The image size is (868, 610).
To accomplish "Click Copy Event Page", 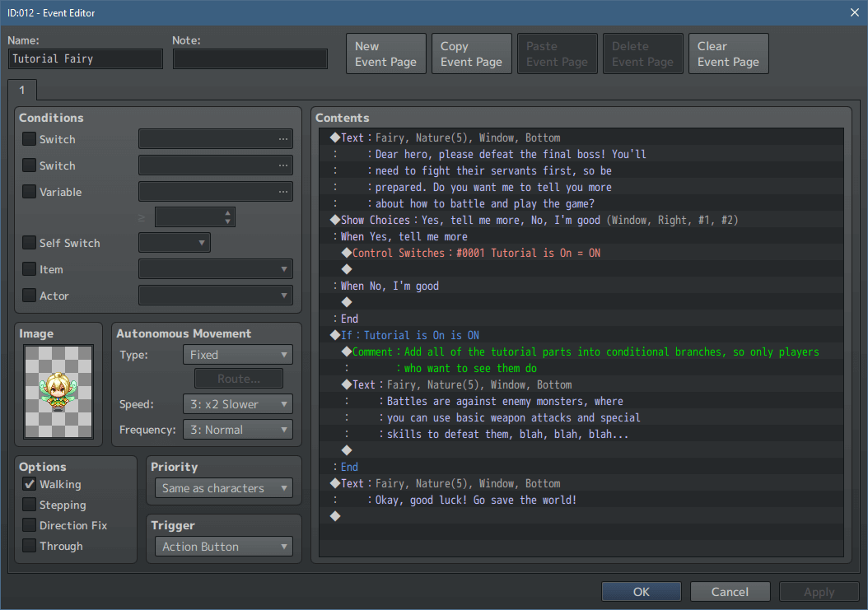I will [471, 53].
